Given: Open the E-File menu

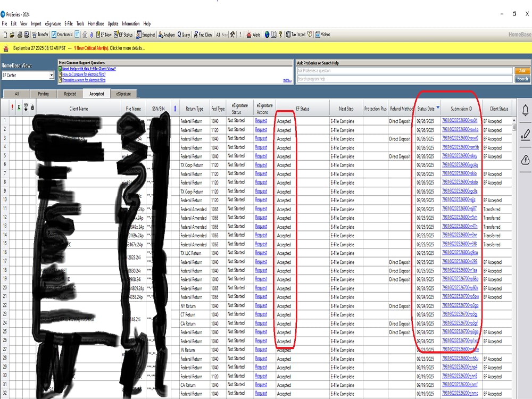Looking at the screenshot, I should coord(69,24).
